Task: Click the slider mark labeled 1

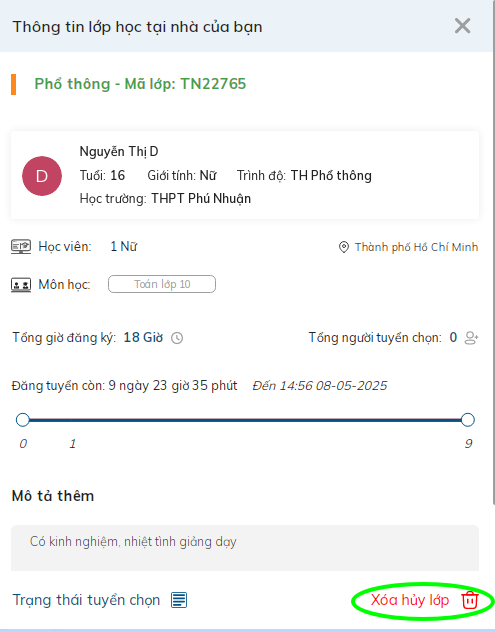Action: coord(72,420)
